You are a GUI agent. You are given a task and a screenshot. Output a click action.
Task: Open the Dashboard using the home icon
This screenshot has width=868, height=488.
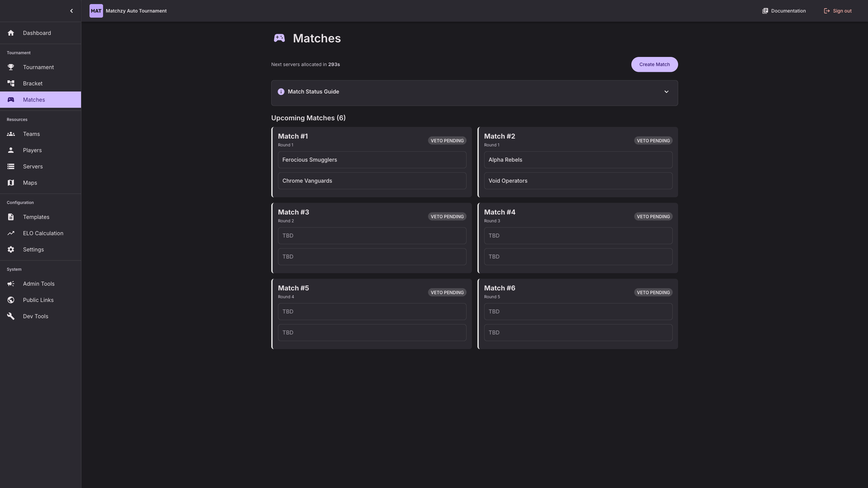11,33
